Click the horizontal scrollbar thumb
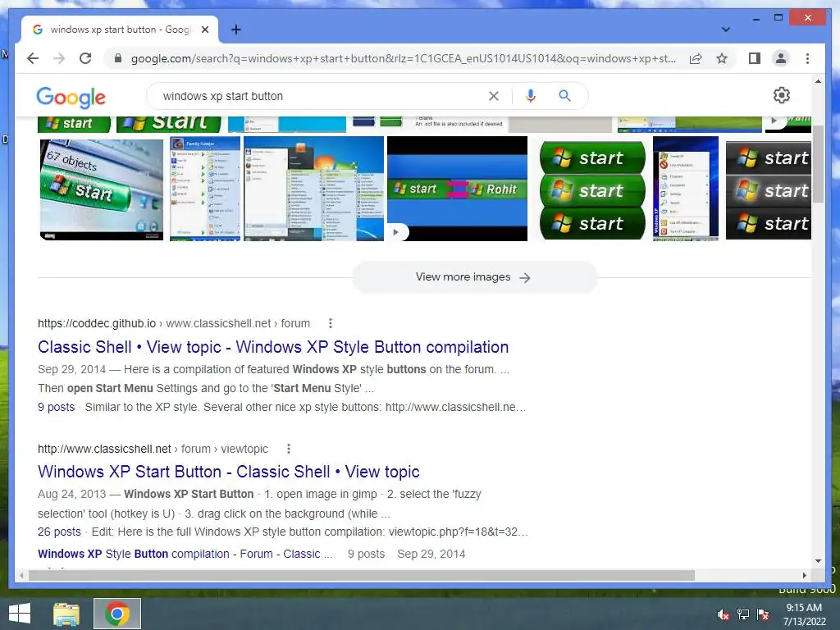 [362, 575]
